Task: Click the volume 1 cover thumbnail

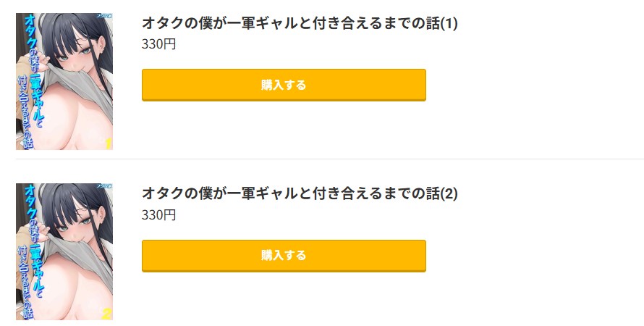Action: tap(64, 81)
